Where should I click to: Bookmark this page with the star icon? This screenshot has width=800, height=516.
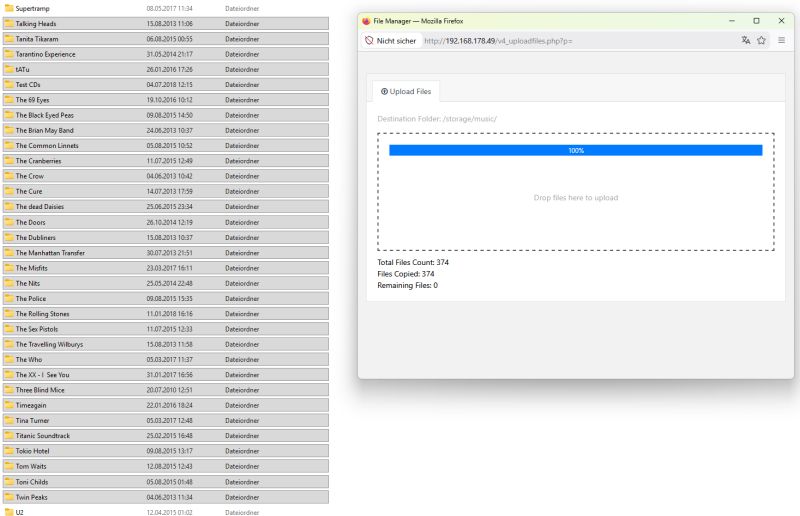coord(762,41)
